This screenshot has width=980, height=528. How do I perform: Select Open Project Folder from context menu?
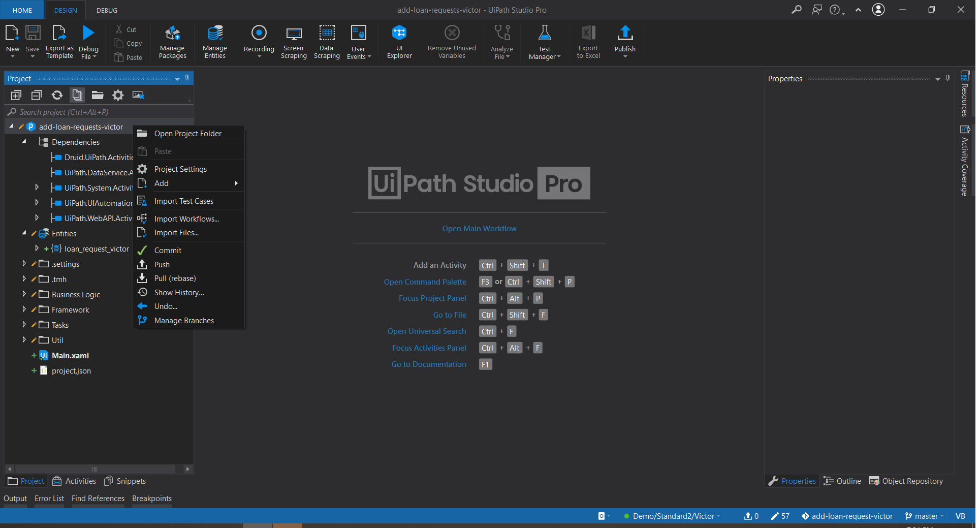click(x=189, y=134)
